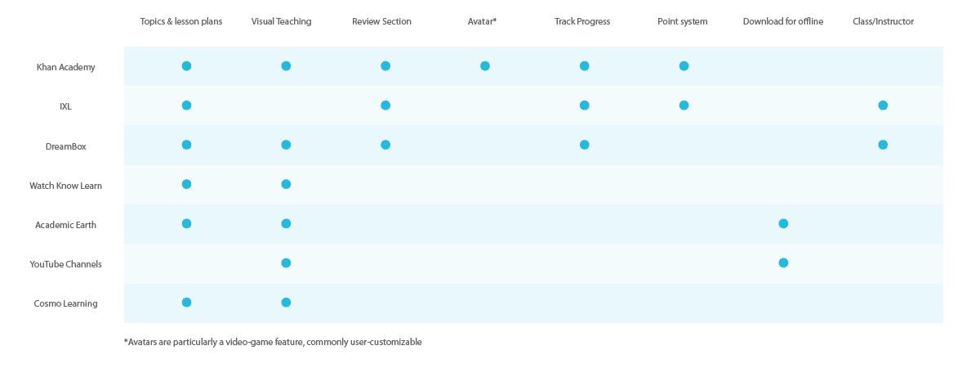
Task: Click the YouTube Channels row label
Action: pyautogui.click(x=65, y=264)
